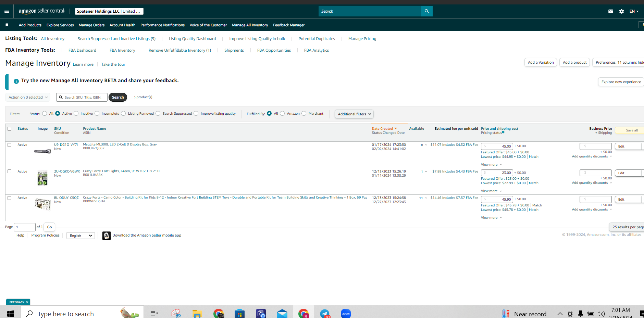Open the Crazy Forts Camo Color thumbnail
The image size is (644, 318).
[43, 204]
